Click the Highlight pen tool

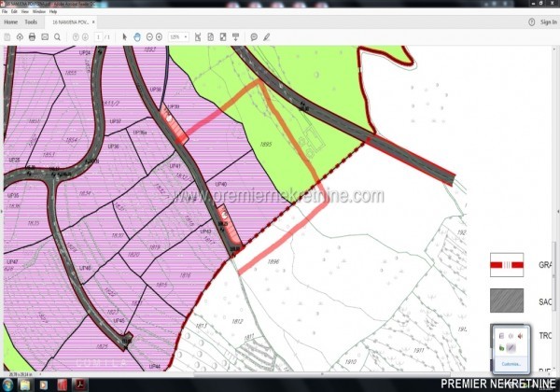pos(267,36)
